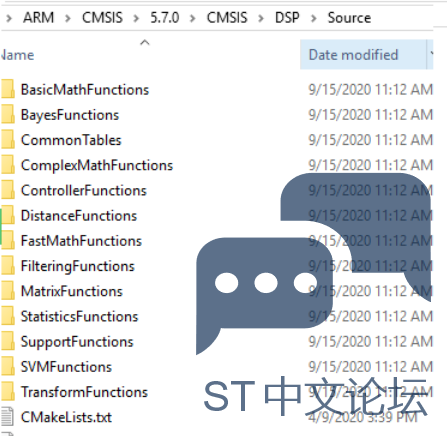This screenshot has height=436, width=447.
Task: Open Date modified column filter dropdown
Action: point(430,54)
